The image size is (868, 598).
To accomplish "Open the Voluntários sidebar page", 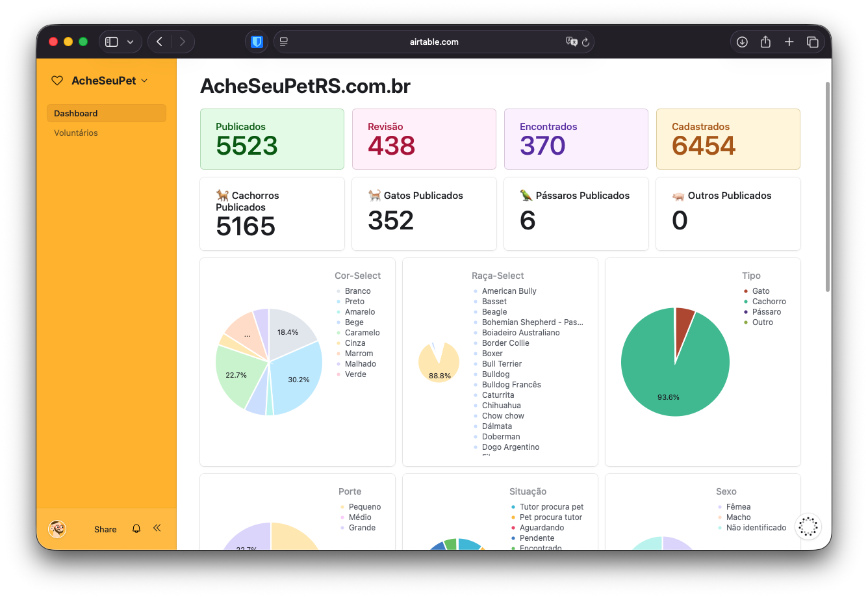I will 76,133.
